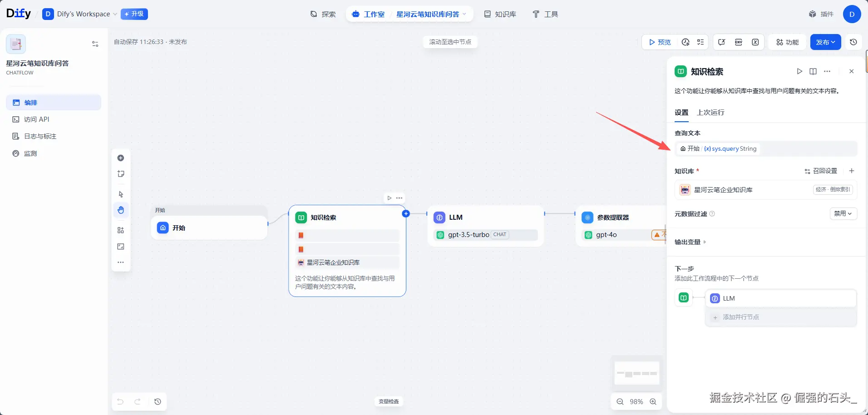Image resolution: width=868 pixels, height=415 pixels.
Task: Zoom in the canvas
Action: point(653,401)
